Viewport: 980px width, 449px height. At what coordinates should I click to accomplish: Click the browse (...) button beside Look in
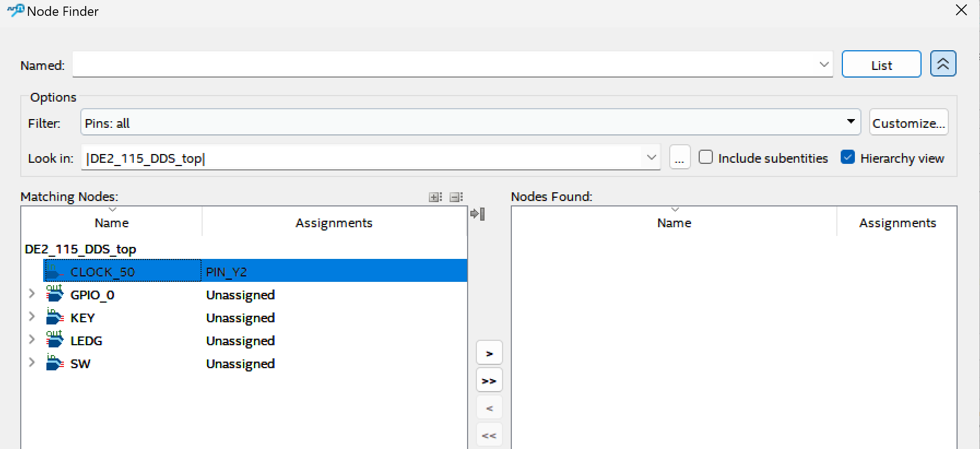click(680, 157)
